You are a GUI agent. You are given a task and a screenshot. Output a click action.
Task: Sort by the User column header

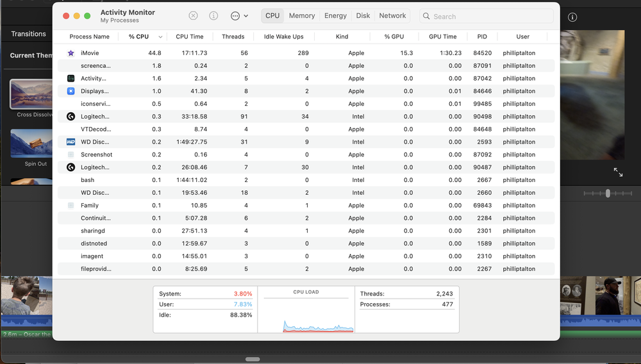coord(522,37)
